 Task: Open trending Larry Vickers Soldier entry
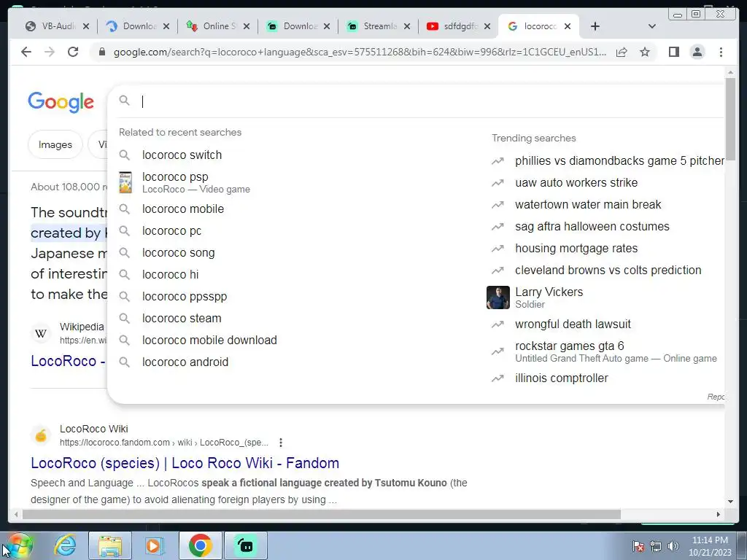coord(549,297)
